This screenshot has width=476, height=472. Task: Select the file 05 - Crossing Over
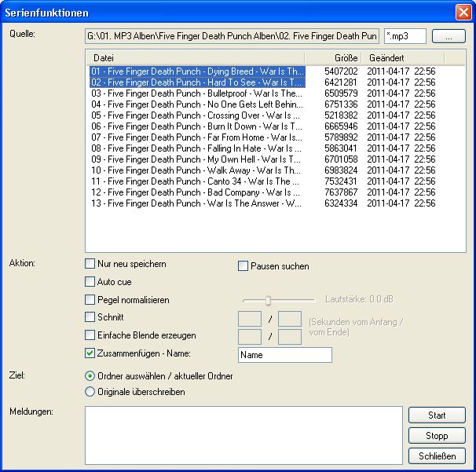click(x=196, y=115)
